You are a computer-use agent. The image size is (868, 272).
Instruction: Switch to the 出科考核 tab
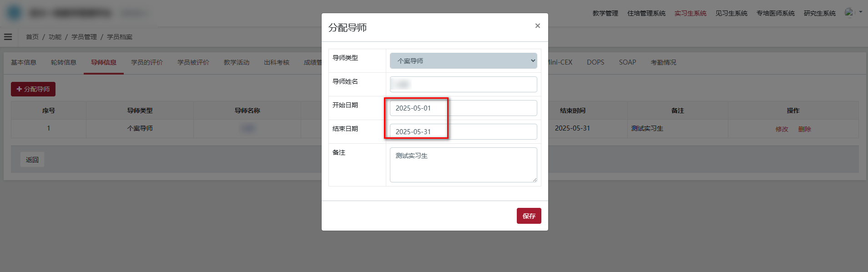[x=277, y=63]
